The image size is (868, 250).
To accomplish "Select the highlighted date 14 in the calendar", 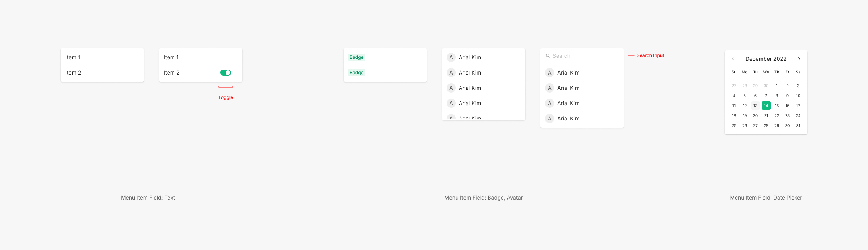I will click(x=766, y=106).
